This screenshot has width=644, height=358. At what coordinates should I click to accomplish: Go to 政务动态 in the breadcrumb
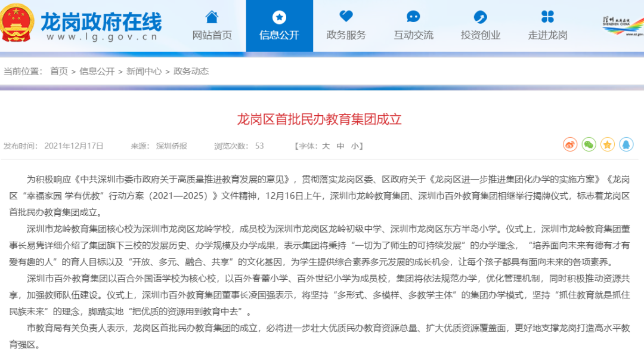pos(191,72)
